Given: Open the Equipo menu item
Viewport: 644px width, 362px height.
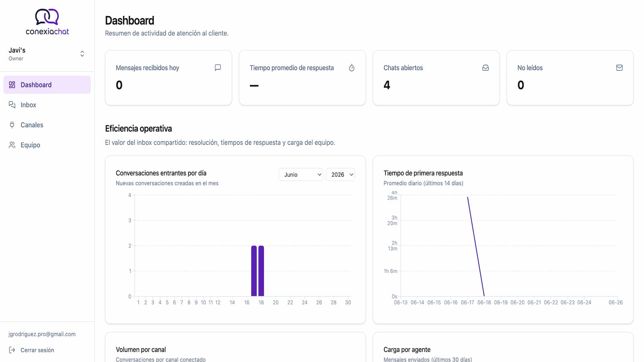Looking at the screenshot, I should click(x=47, y=145).
